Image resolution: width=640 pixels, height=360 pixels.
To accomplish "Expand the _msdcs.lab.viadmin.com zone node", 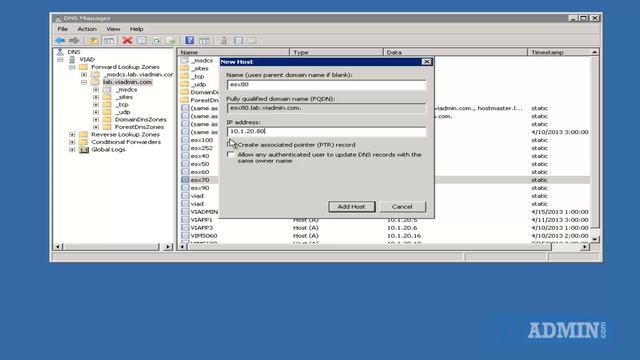I will (84, 75).
